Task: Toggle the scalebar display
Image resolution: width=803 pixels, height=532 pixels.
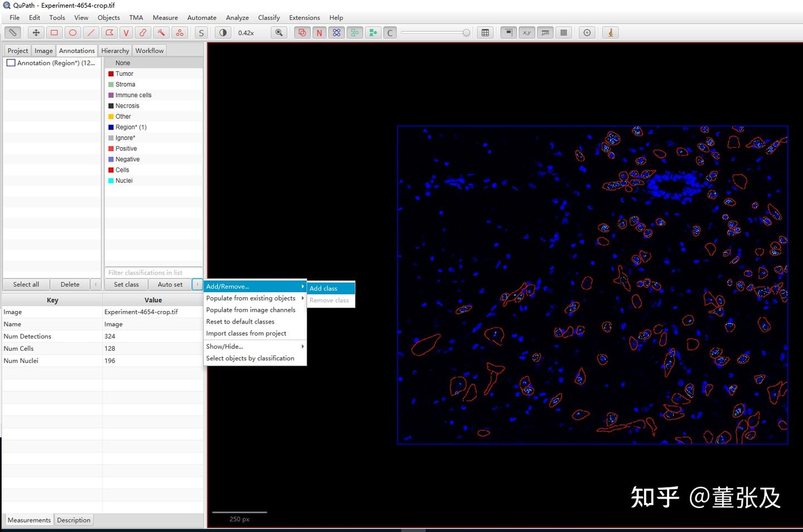Action: click(x=545, y=33)
